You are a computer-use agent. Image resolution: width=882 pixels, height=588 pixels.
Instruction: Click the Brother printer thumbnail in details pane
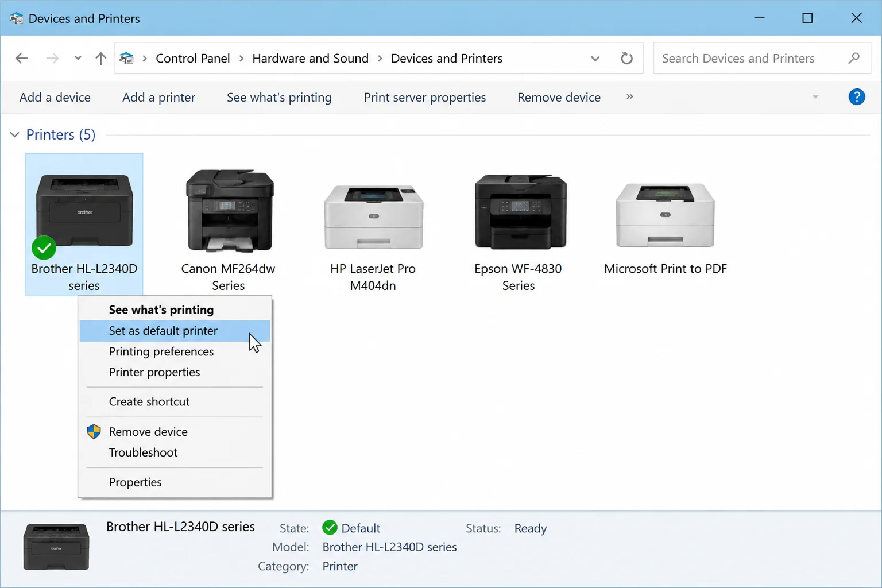click(x=56, y=547)
